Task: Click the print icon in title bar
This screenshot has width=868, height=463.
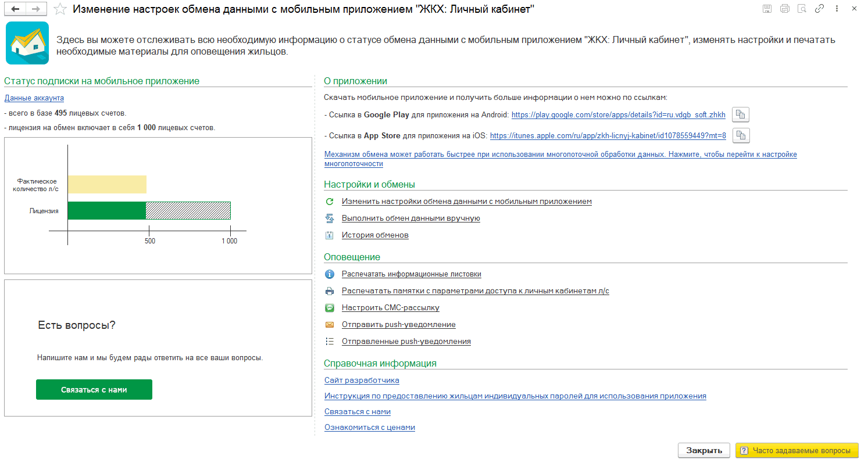Action: [785, 9]
